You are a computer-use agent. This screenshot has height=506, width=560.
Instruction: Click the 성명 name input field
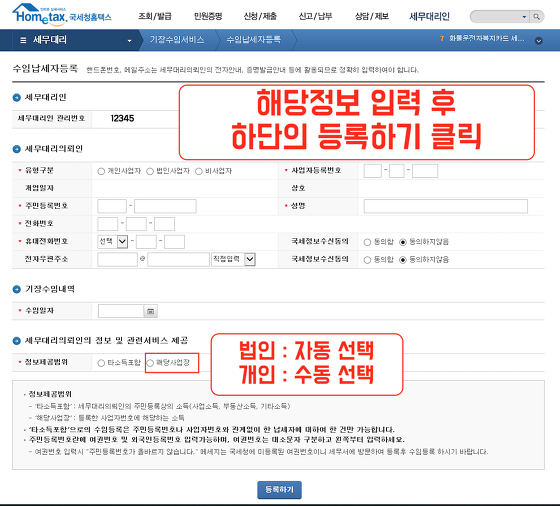pyautogui.click(x=446, y=206)
